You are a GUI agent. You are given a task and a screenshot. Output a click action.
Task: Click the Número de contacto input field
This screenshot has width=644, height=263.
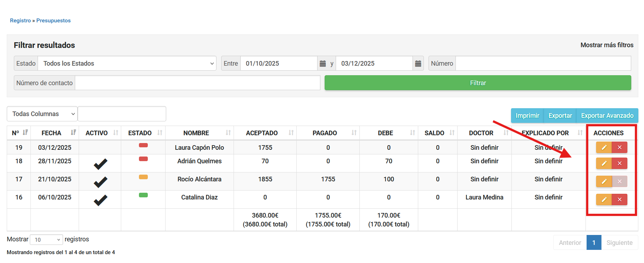pos(197,83)
